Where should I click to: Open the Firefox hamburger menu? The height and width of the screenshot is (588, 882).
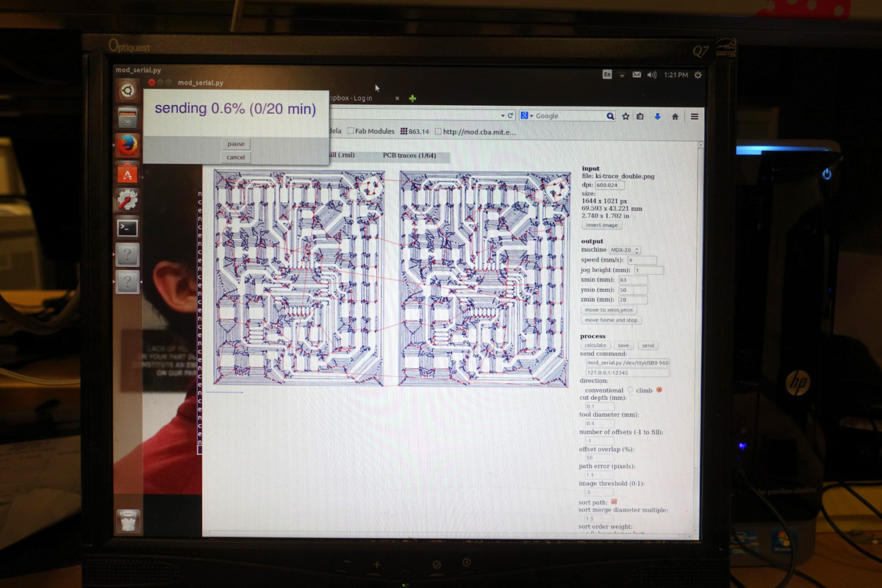[695, 116]
